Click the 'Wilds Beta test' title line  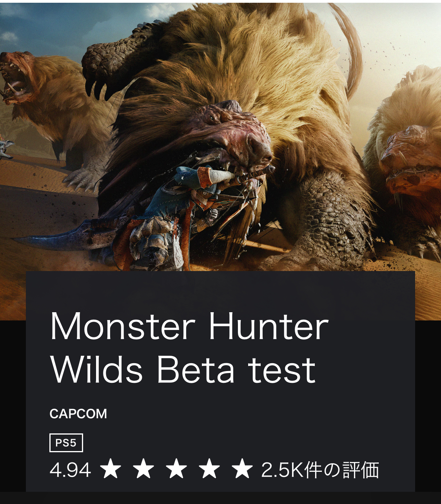tap(183, 369)
